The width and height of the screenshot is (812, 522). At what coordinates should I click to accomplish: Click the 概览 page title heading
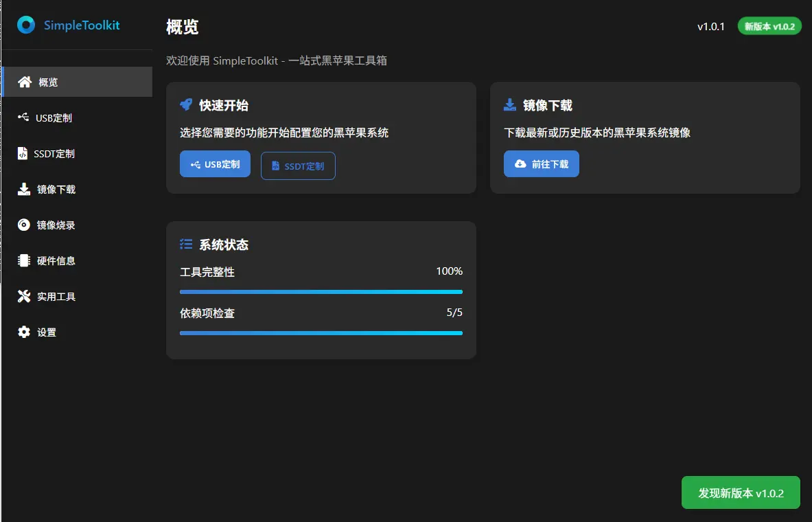pos(183,26)
